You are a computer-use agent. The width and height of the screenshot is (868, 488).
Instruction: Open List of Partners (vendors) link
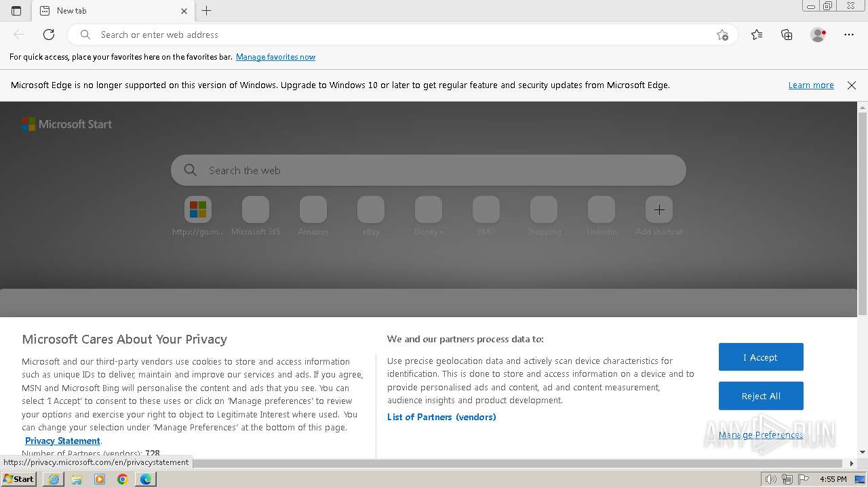click(441, 417)
